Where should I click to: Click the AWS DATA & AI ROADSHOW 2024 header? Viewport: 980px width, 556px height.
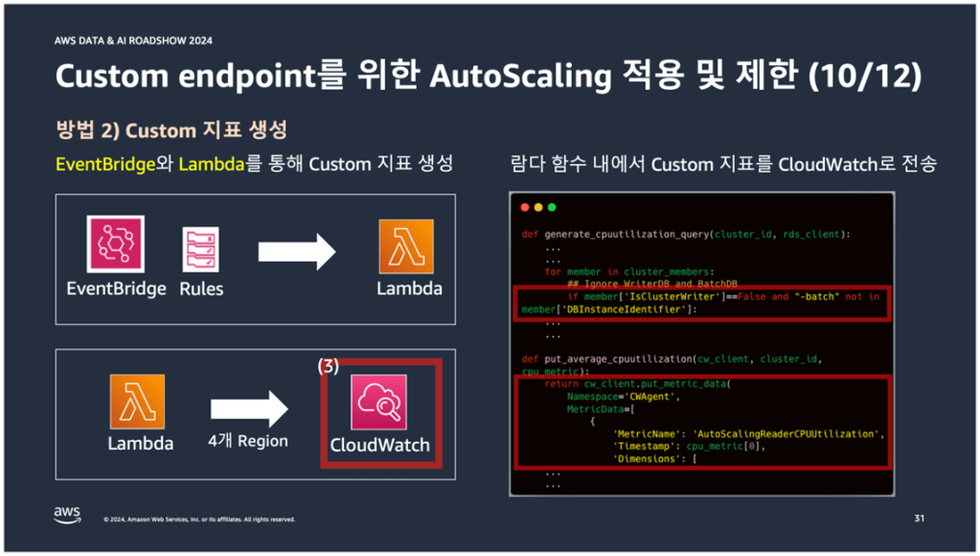pos(134,41)
